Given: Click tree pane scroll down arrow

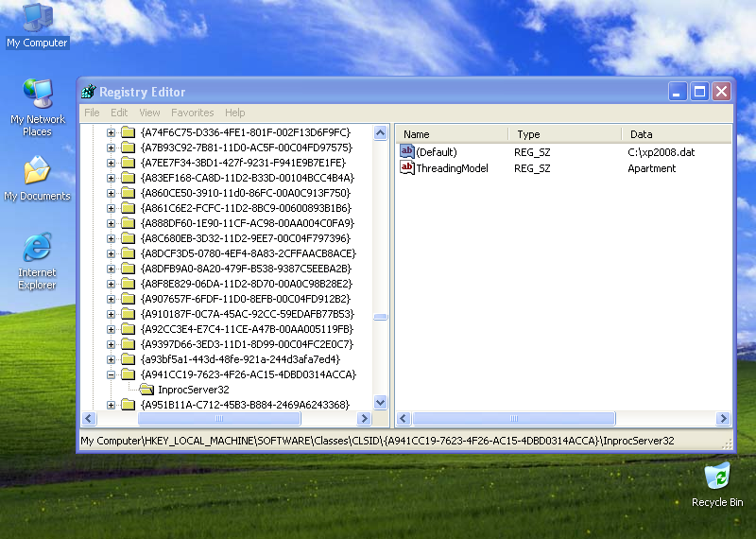Looking at the screenshot, I should (x=381, y=402).
